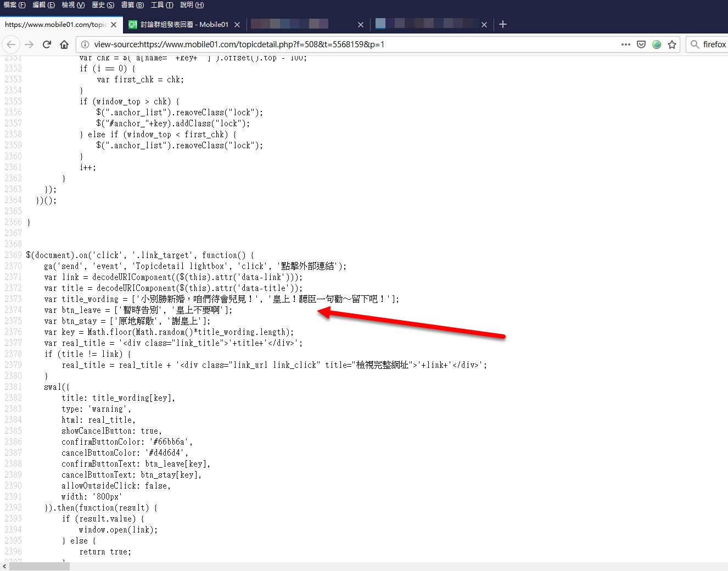
Task: Open the 工具 (T) menu
Action: [162, 5]
